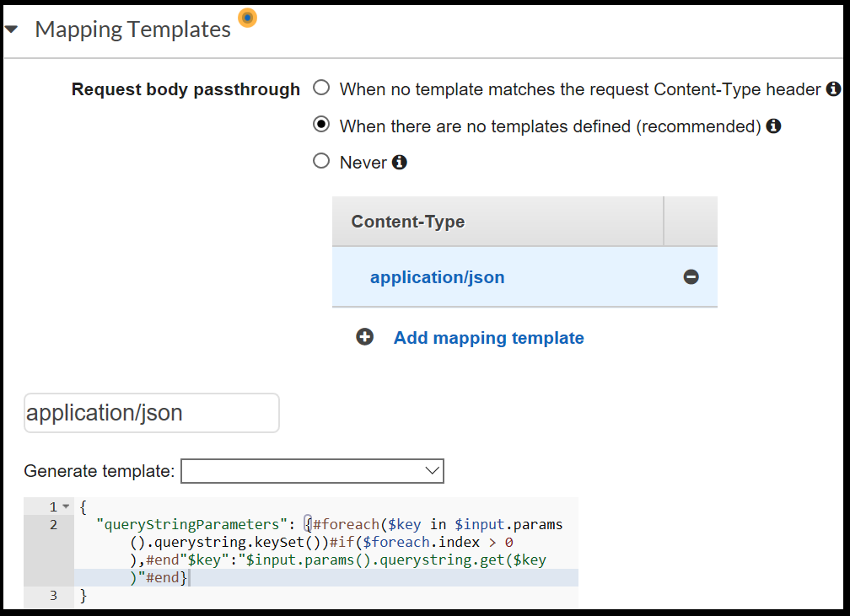Viewport: 850px width, 616px height.
Task: Click the Add mapping template link
Action: pos(488,338)
